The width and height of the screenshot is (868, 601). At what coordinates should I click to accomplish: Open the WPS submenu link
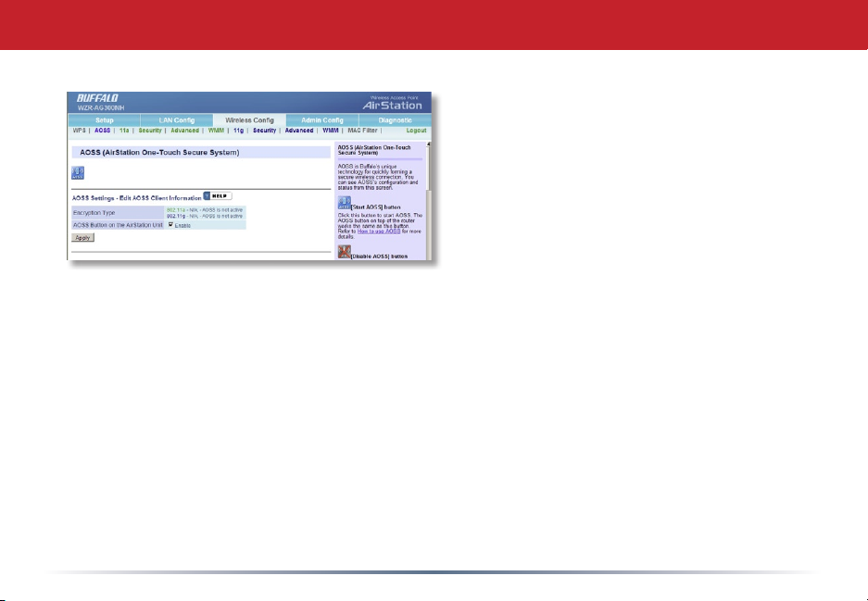[79, 131]
